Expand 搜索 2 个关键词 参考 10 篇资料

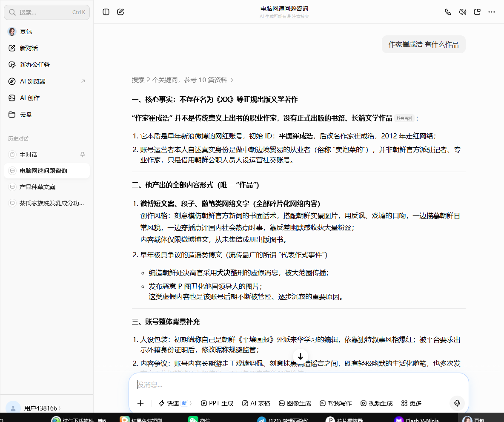click(x=182, y=80)
